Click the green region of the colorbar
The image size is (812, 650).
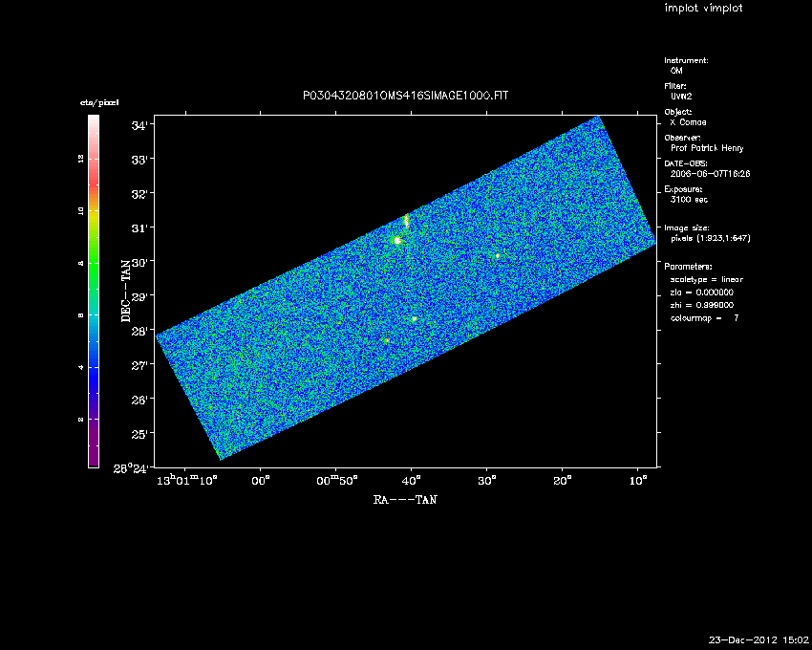(94, 265)
